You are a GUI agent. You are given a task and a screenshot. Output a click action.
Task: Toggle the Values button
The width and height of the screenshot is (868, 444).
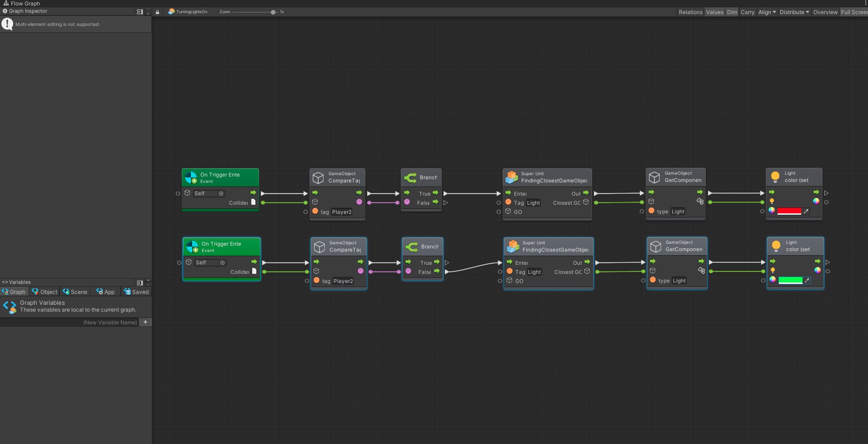tap(714, 12)
